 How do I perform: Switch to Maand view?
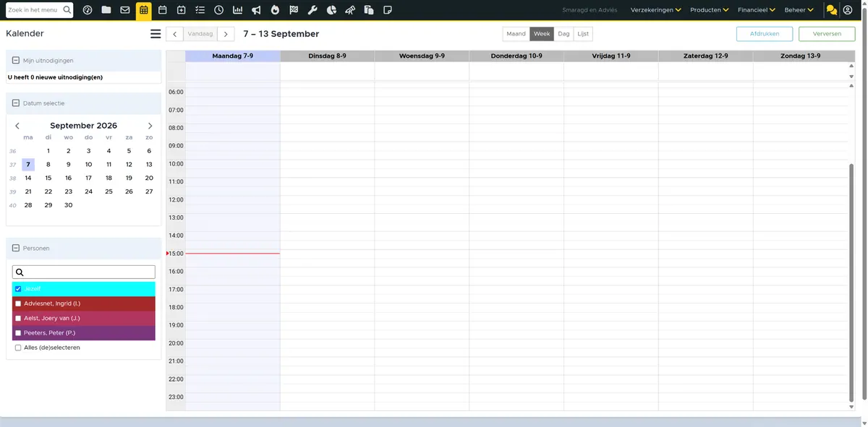516,34
